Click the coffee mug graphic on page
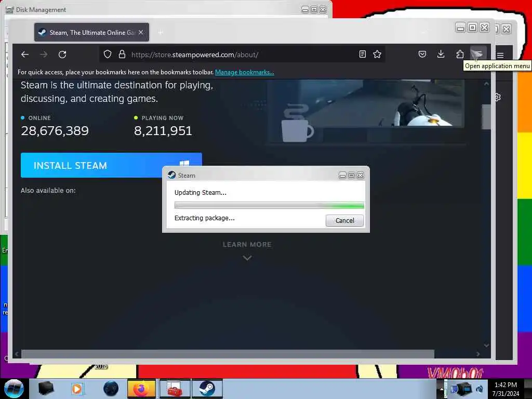 tap(298, 123)
